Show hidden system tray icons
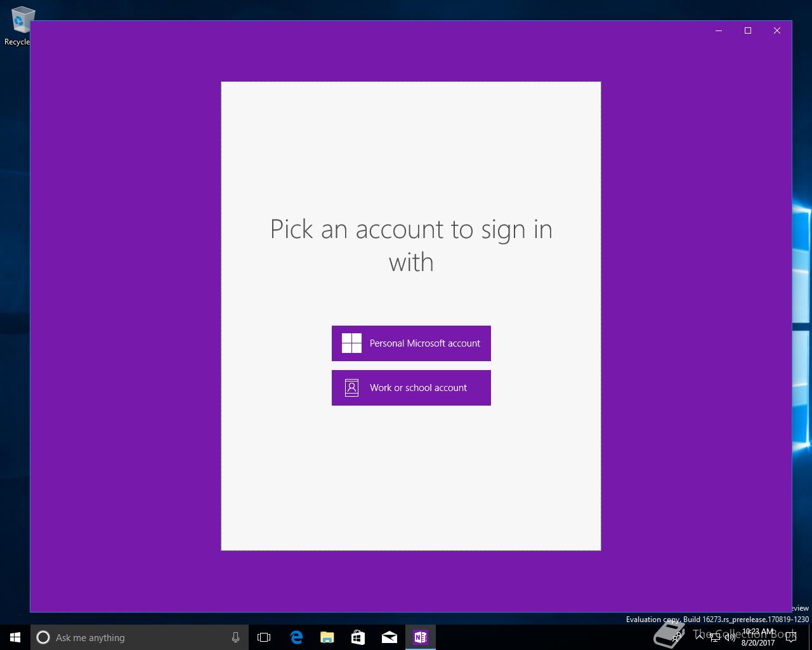 (x=699, y=637)
